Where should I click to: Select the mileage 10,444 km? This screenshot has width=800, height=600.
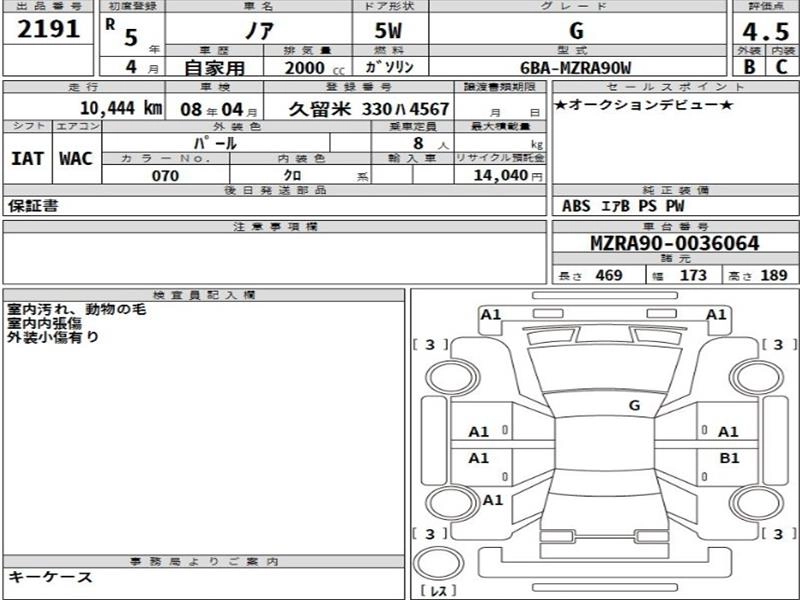click(121, 108)
